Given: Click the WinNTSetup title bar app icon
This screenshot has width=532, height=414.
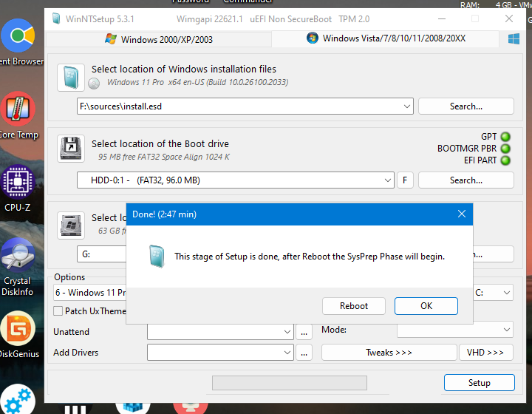Looking at the screenshot, I should coord(56,18).
